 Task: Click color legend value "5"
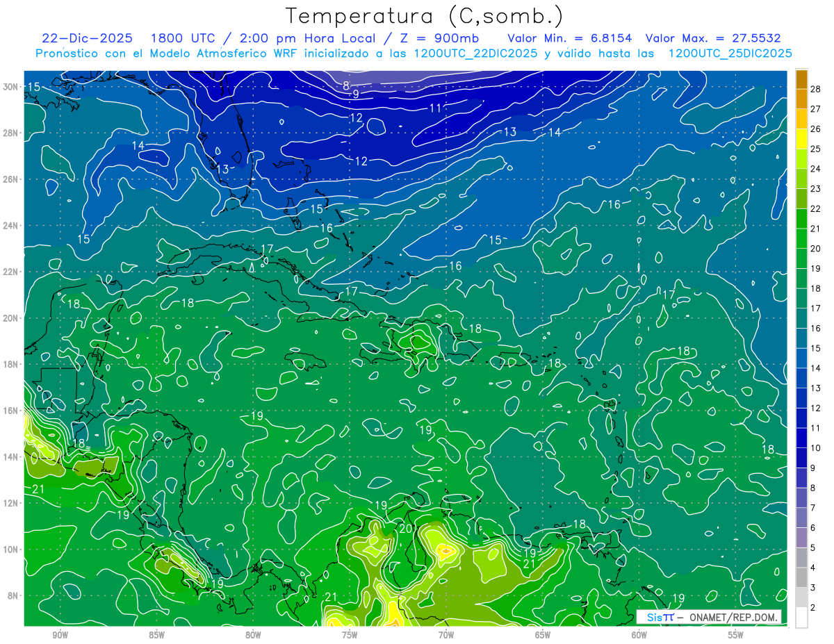[x=813, y=547]
